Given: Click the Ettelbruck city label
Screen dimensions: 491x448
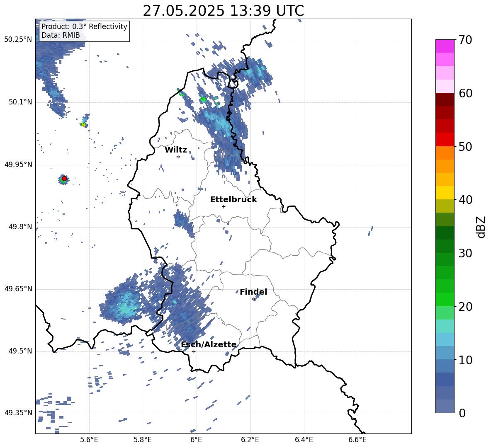Looking at the screenshot, I should 233,200.
